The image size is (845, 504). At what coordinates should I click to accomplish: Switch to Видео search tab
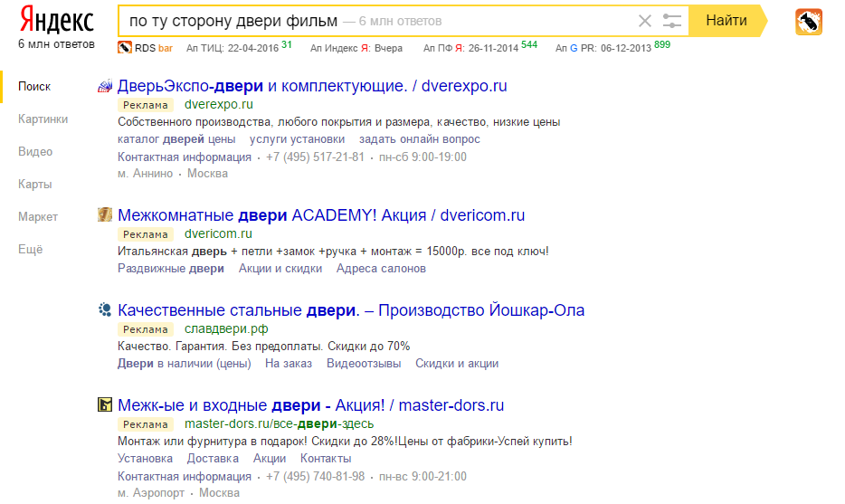(35, 152)
